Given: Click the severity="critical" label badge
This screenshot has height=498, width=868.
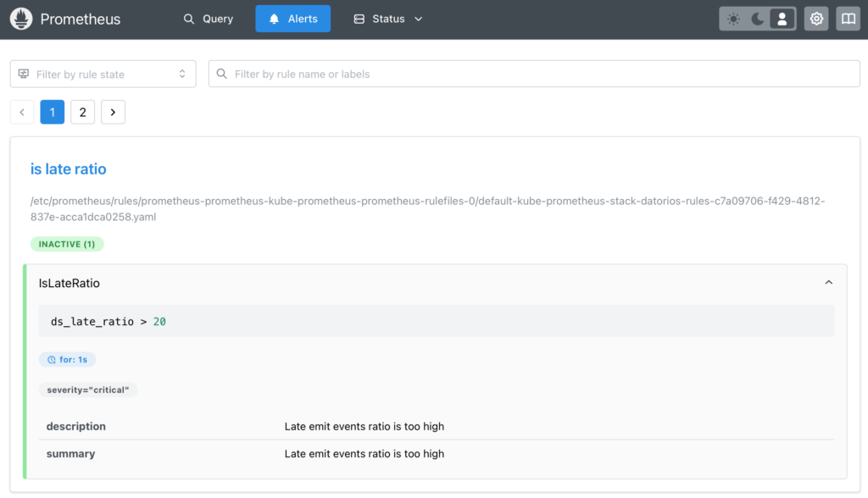Looking at the screenshot, I should tap(88, 390).
